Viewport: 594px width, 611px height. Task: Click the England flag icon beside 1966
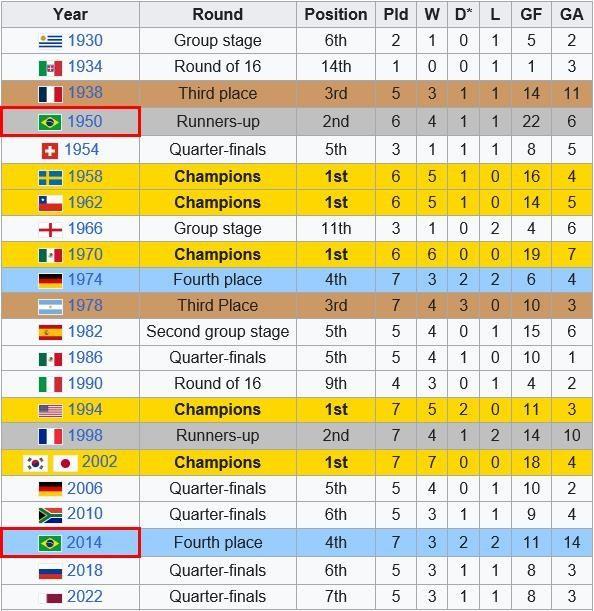click(50, 230)
